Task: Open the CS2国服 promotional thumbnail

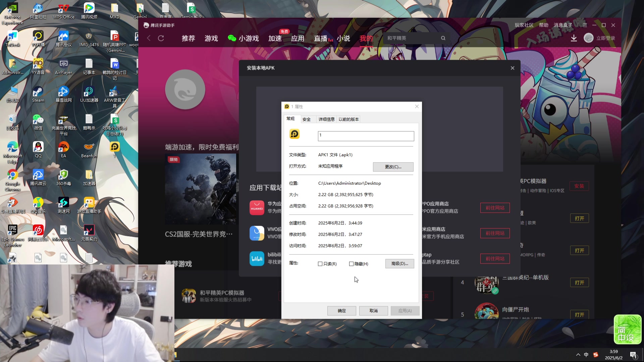Action: coord(201,189)
